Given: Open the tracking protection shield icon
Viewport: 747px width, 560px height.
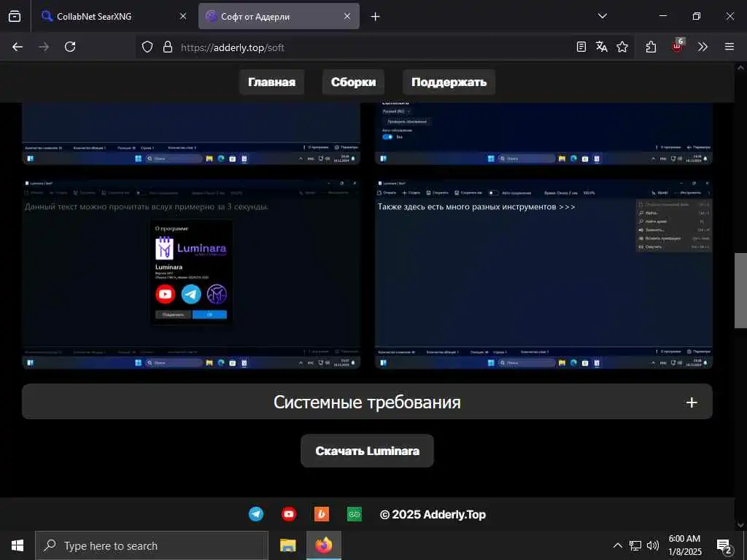Looking at the screenshot, I should (147, 47).
